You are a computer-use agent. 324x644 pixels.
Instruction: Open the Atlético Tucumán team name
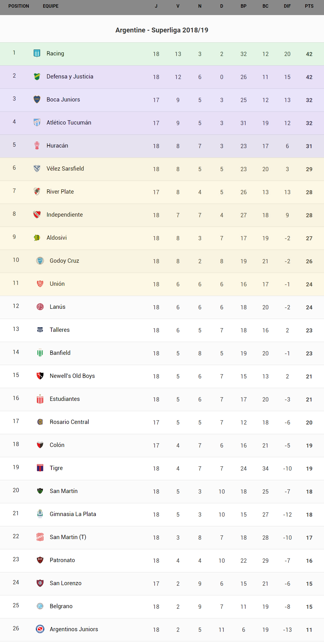pos(69,123)
